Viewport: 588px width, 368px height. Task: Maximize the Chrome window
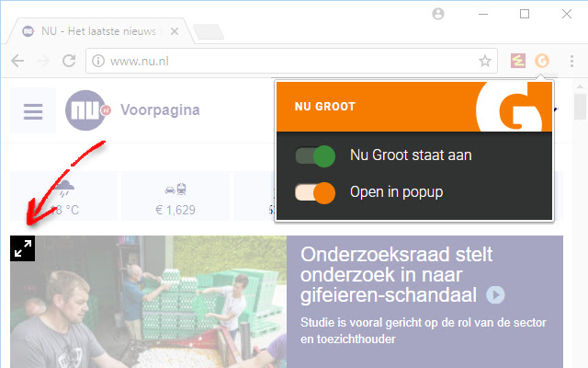click(525, 15)
